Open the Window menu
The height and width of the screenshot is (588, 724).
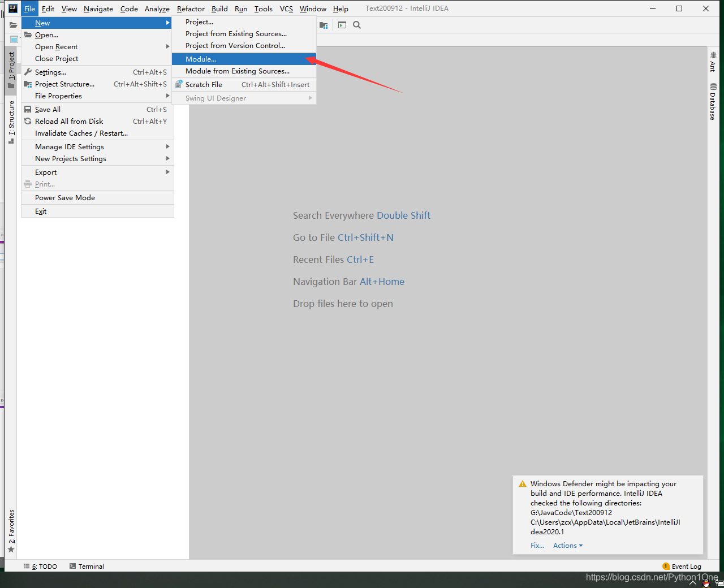(313, 8)
